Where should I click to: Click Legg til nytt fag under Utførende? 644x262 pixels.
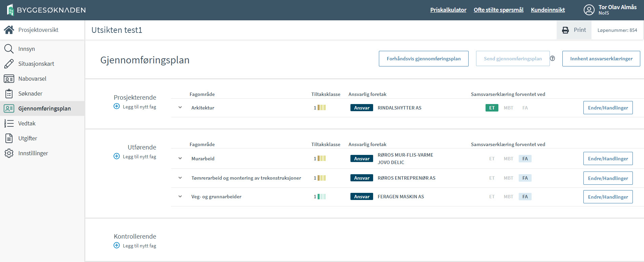pos(139,157)
